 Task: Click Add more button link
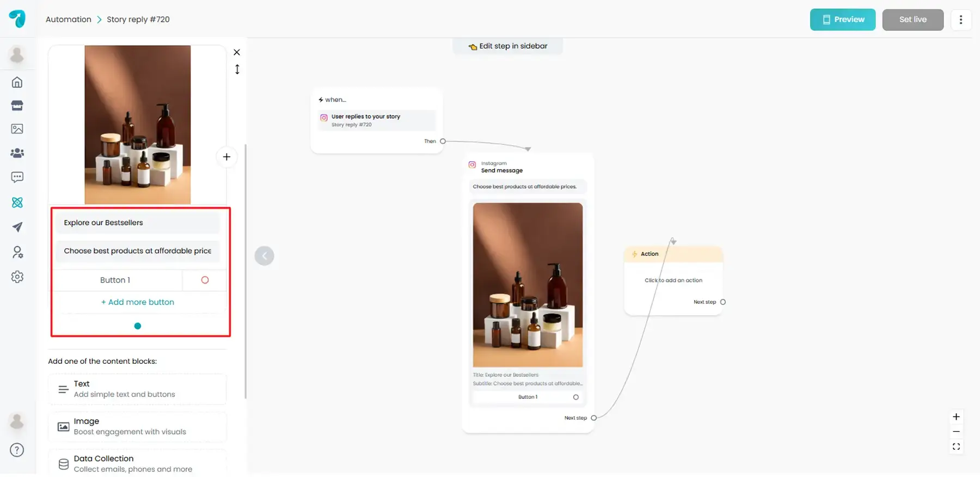pos(138,302)
